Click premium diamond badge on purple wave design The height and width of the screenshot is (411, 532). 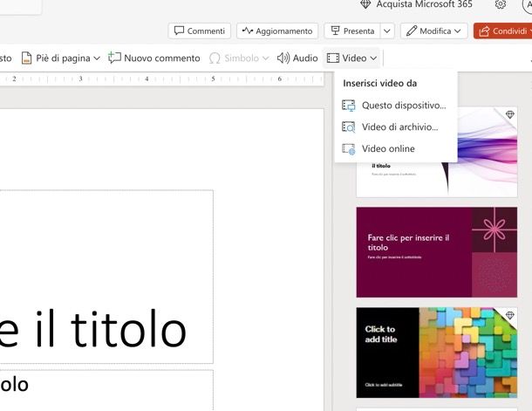coord(509,114)
